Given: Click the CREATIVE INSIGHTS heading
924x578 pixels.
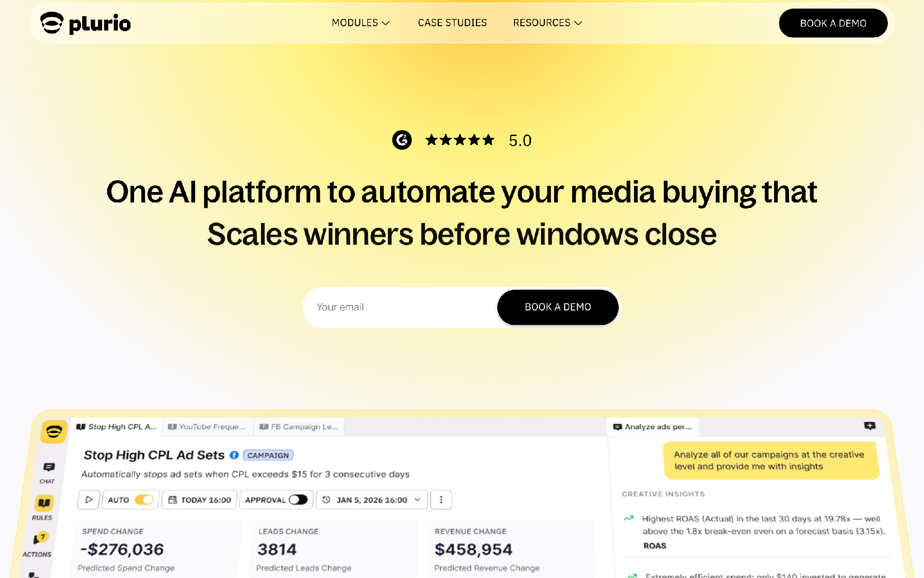Looking at the screenshot, I should point(663,494).
